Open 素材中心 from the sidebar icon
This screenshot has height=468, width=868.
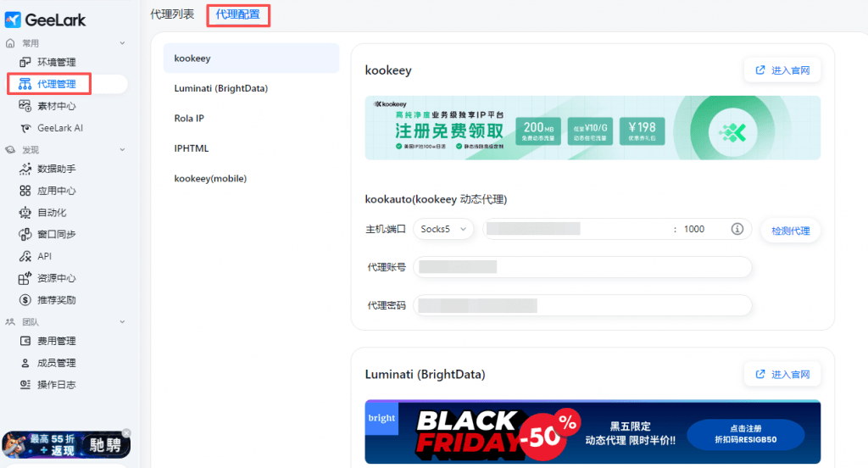(x=25, y=107)
